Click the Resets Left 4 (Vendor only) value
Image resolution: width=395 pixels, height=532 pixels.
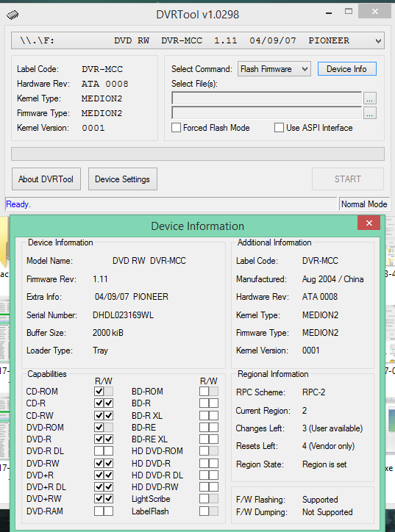(x=328, y=446)
